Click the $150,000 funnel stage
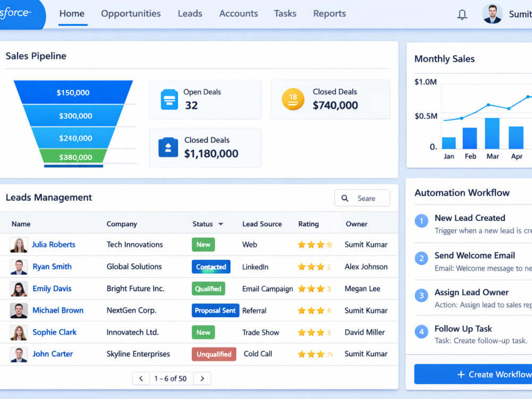Viewport: 532px width, 399px height. coord(73,92)
